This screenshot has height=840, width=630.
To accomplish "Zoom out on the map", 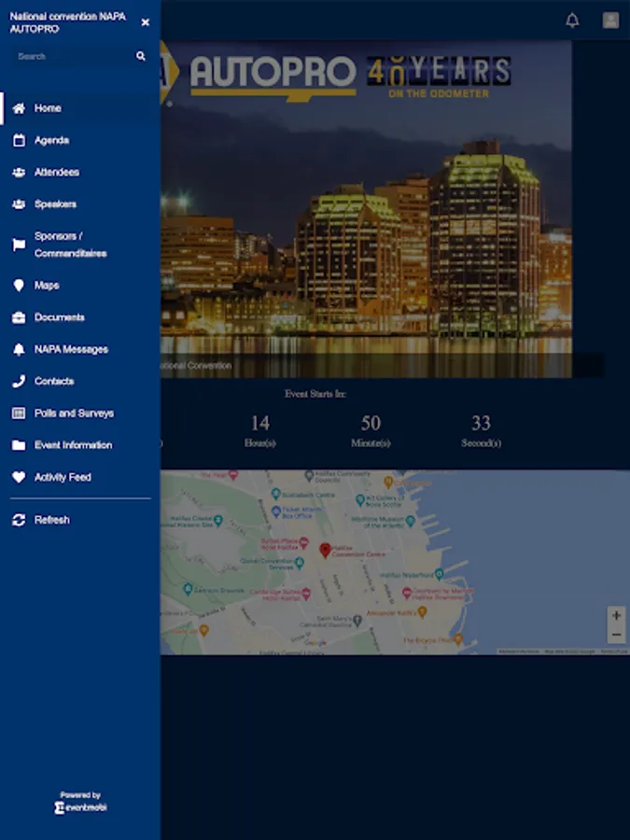I will coord(616,635).
